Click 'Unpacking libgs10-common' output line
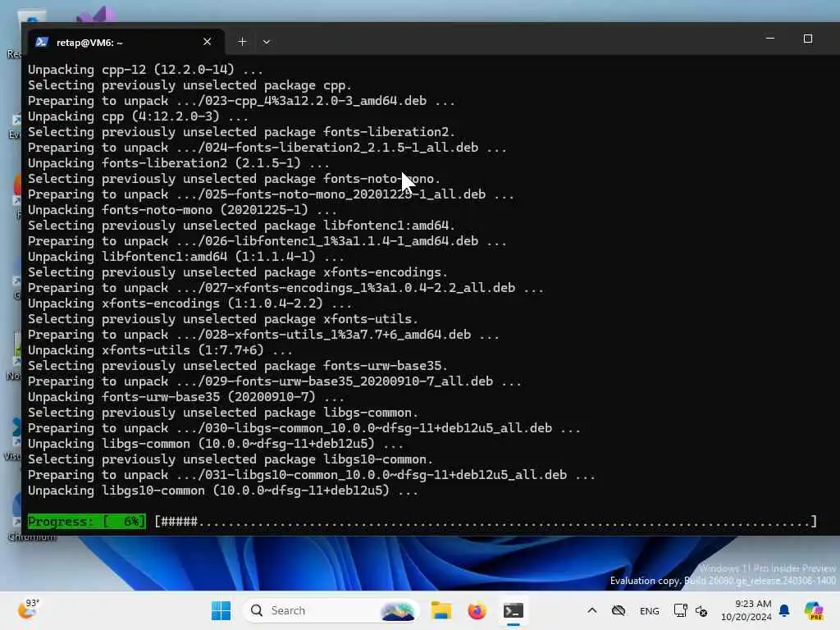The height and width of the screenshot is (630, 840). pyautogui.click(x=223, y=491)
